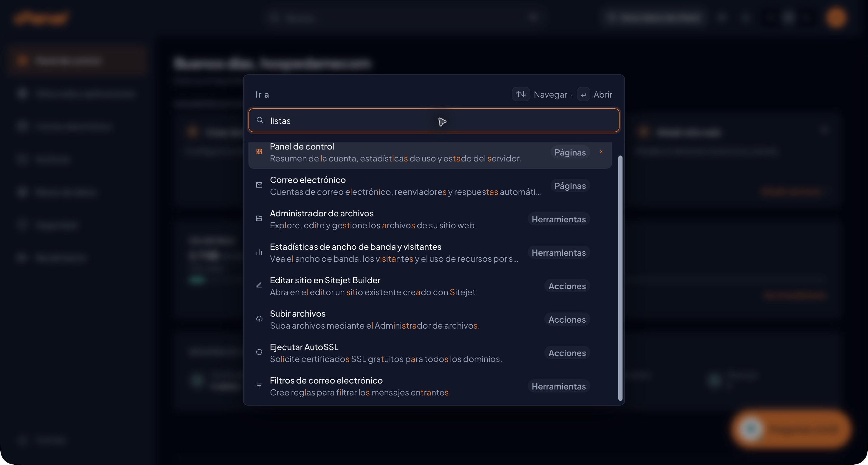Screen dimensions: 868x465
Task: Click Acciones tag on Ejecutar AutoSSL
Action: pyautogui.click(x=567, y=353)
